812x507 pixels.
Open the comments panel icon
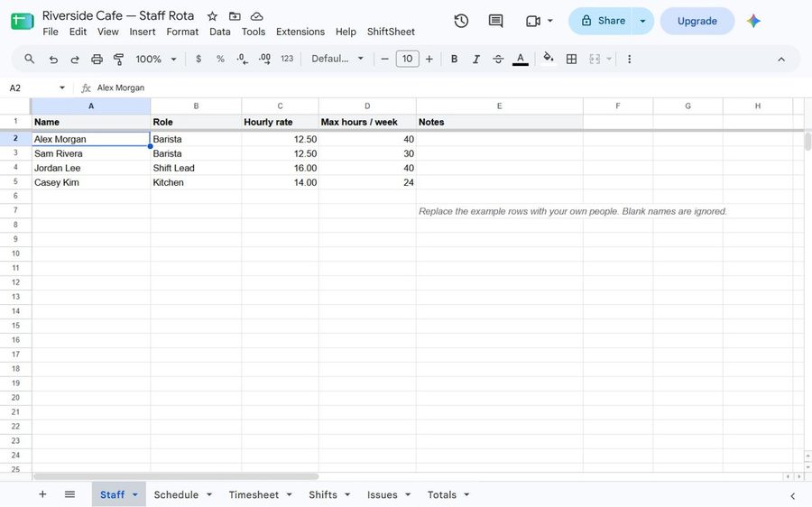(495, 21)
